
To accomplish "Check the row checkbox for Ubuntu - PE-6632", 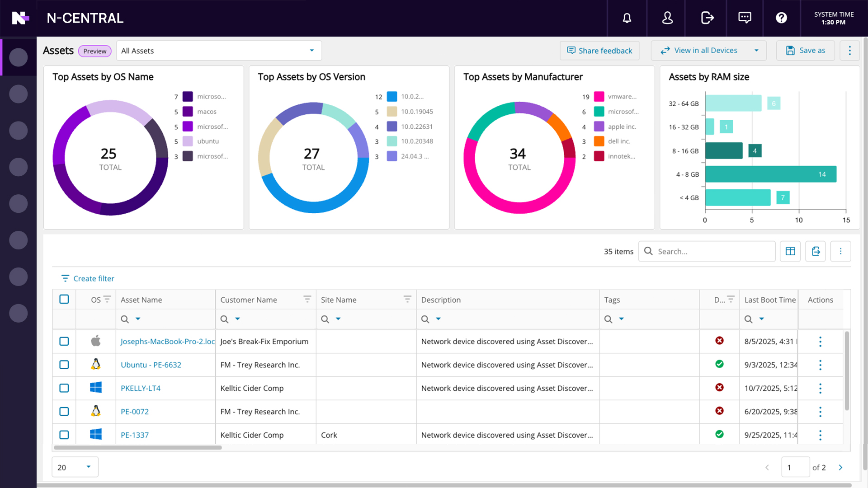I will (64, 365).
